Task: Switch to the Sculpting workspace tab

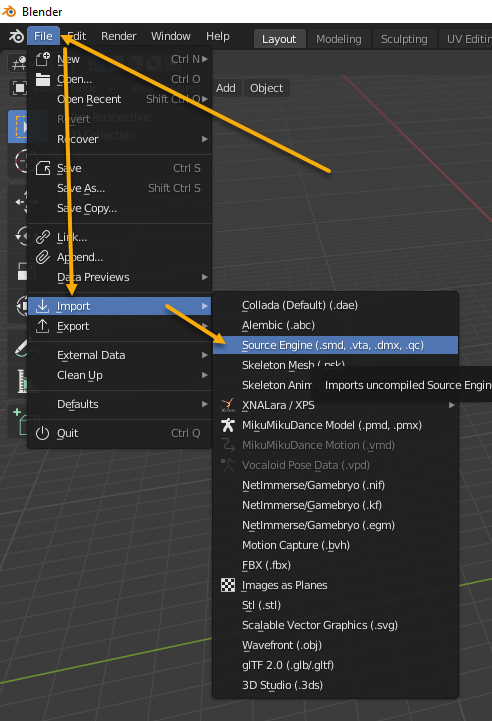Action: click(404, 39)
